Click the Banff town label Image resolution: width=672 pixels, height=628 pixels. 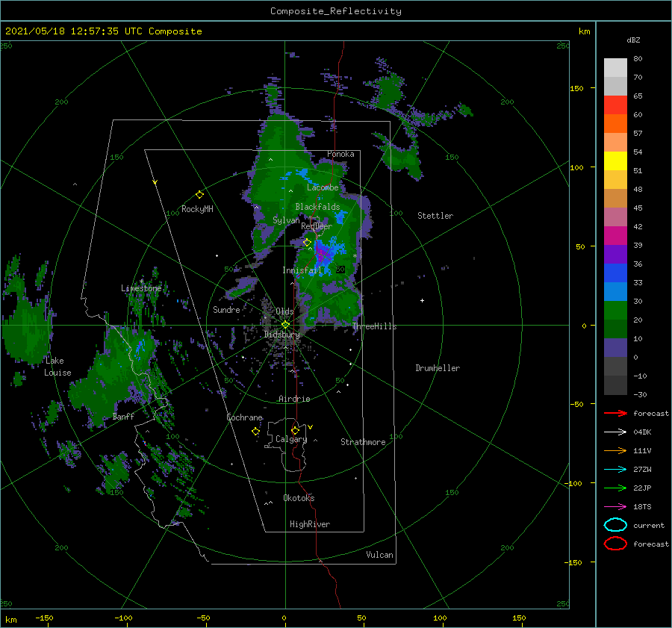[x=123, y=416]
